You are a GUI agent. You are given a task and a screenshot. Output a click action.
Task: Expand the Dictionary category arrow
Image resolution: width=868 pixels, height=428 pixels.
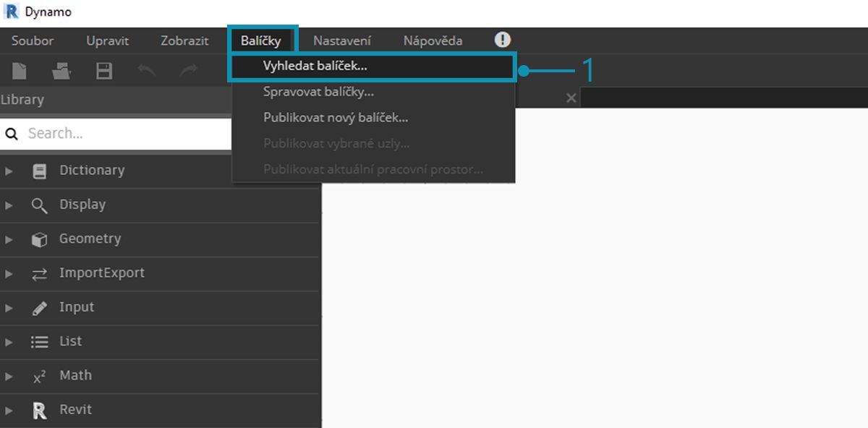pyautogui.click(x=9, y=171)
